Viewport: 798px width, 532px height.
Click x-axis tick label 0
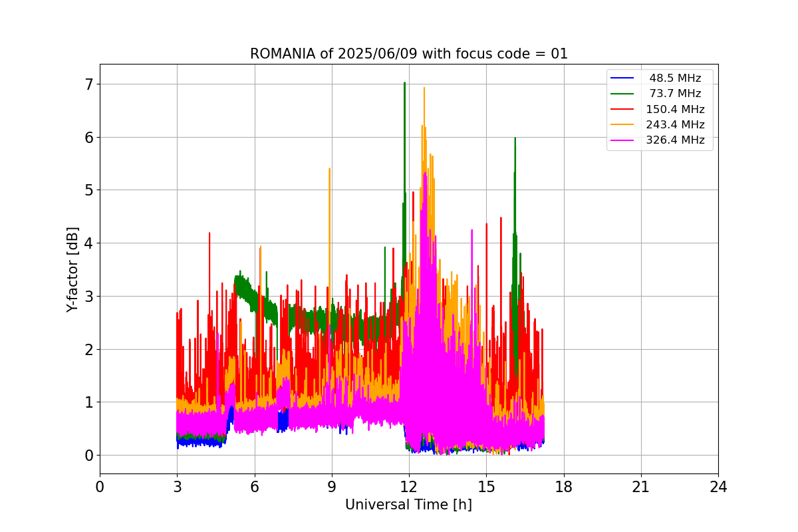[x=100, y=487]
